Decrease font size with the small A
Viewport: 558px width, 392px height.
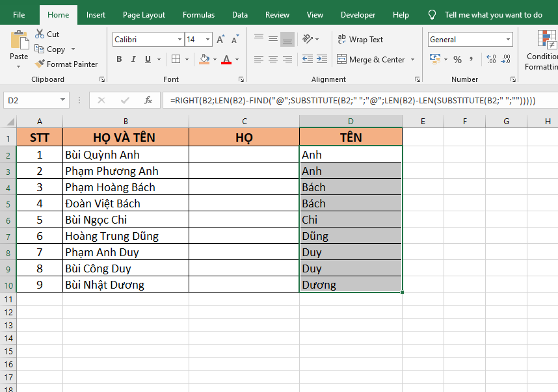coord(235,40)
